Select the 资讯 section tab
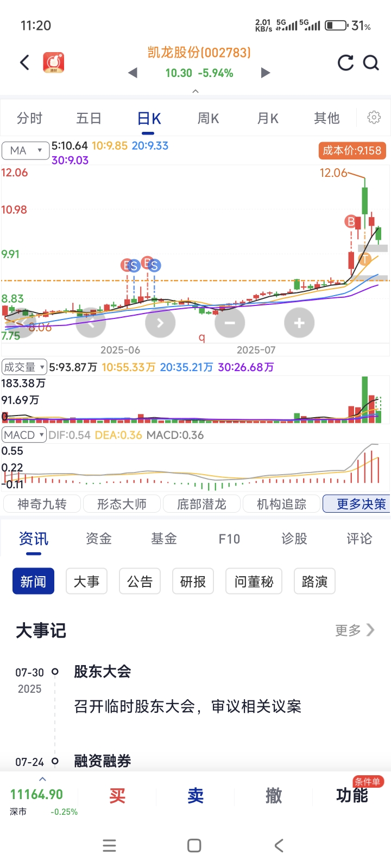 click(x=34, y=539)
